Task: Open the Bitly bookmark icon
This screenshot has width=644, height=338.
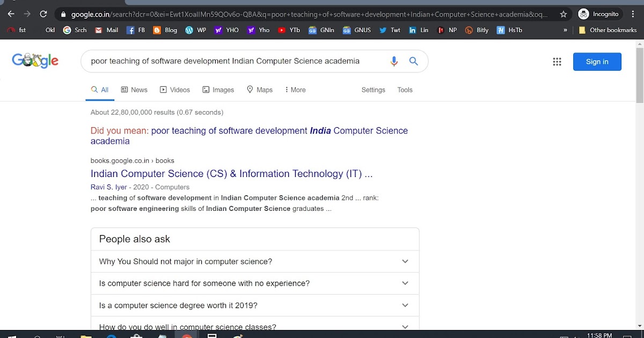Action: click(x=469, y=30)
